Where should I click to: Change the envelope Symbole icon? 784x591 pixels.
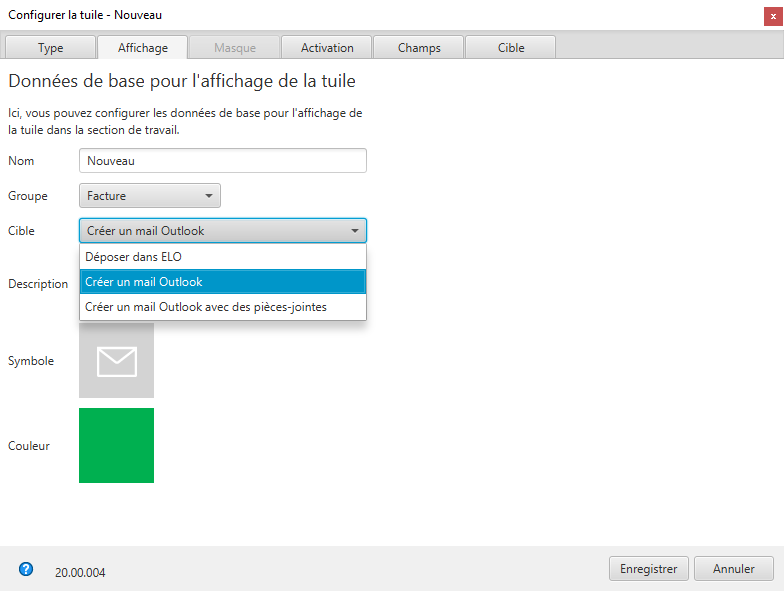click(x=116, y=360)
